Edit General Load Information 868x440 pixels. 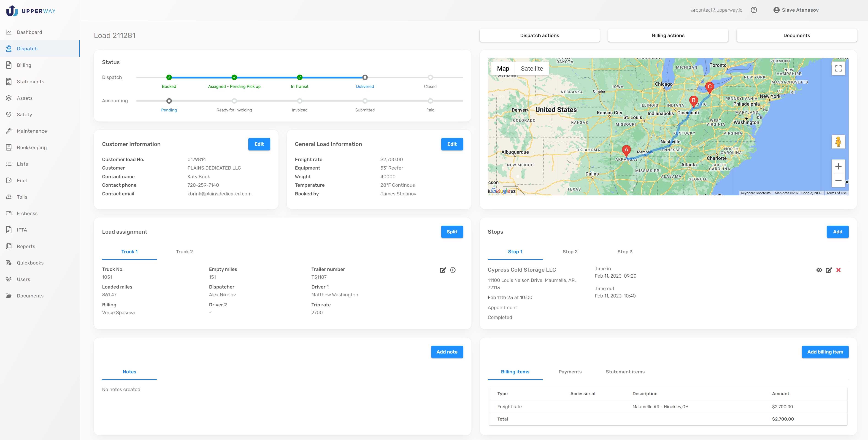[x=452, y=144]
